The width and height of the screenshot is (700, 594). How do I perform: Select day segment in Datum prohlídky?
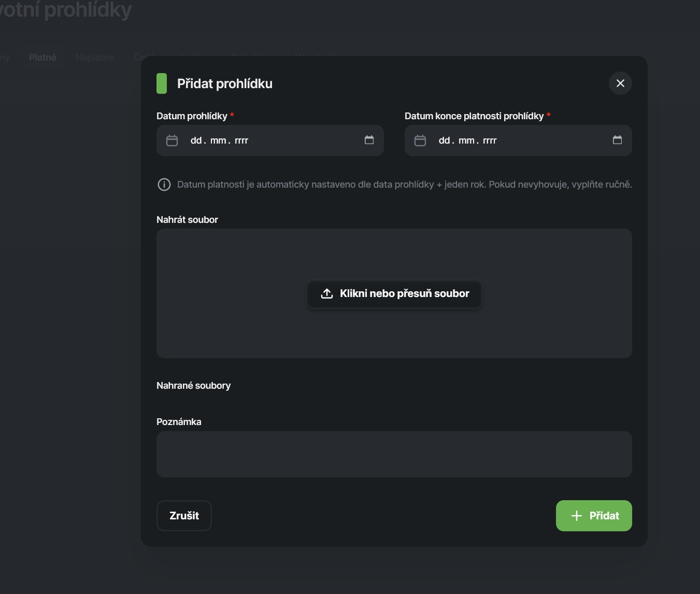coord(196,140)
